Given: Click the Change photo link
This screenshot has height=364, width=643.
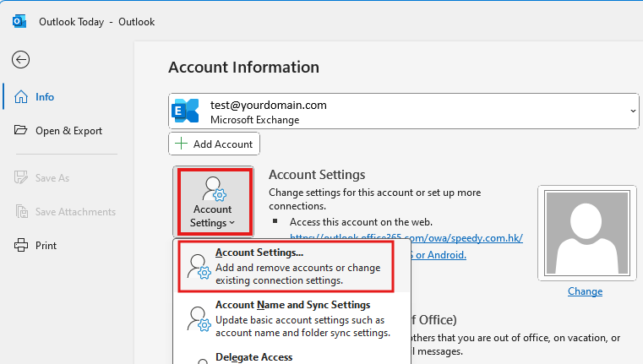Looking at the screenshot, I should point(585,291).
